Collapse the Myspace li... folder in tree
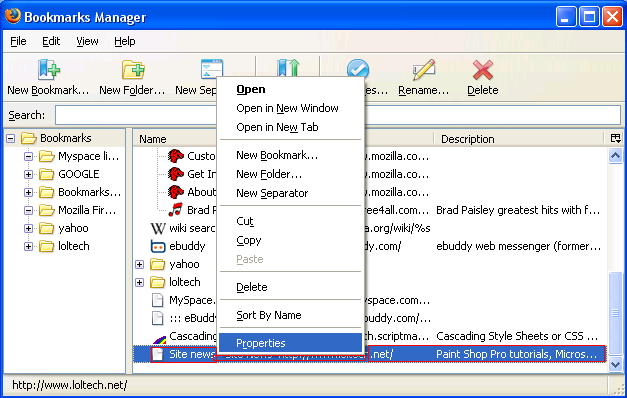Viewport: 627px width, 398px height. [x=28, y=156]
